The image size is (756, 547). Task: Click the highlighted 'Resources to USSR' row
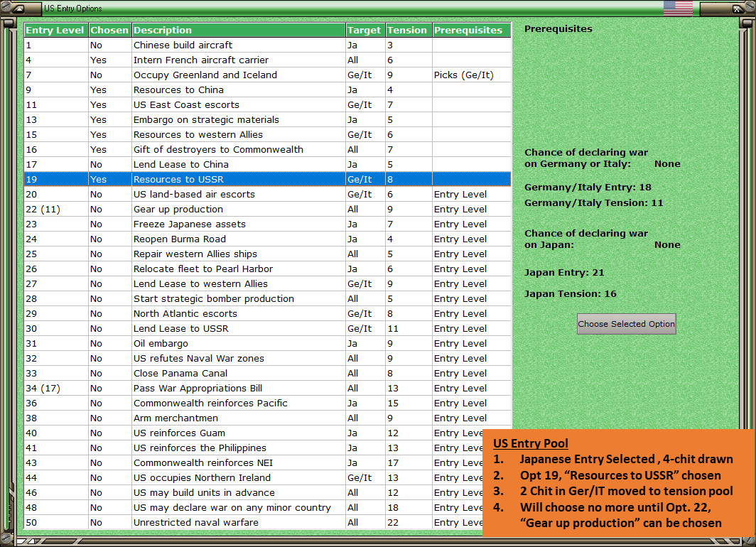[x=268, y=179]
